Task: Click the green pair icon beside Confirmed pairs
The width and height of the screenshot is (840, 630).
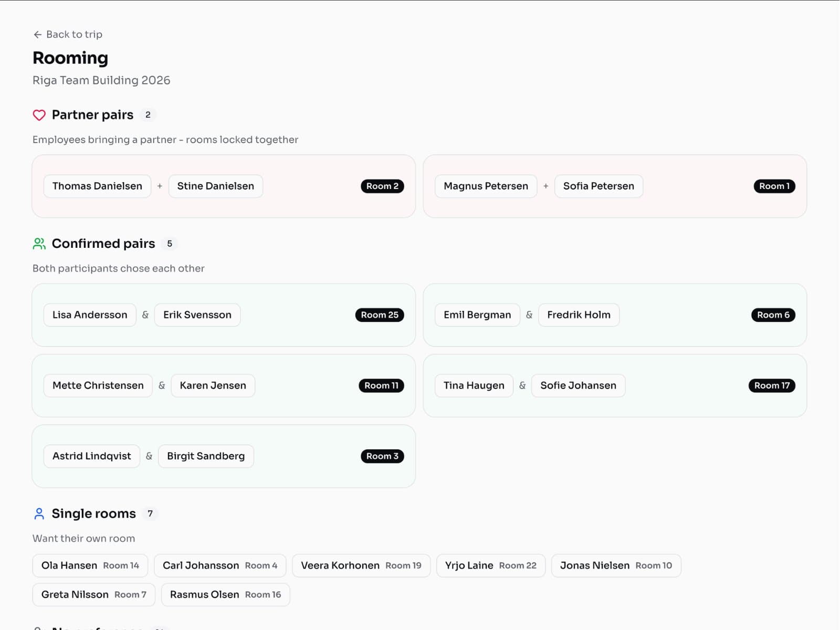Action: coord(39,243)
